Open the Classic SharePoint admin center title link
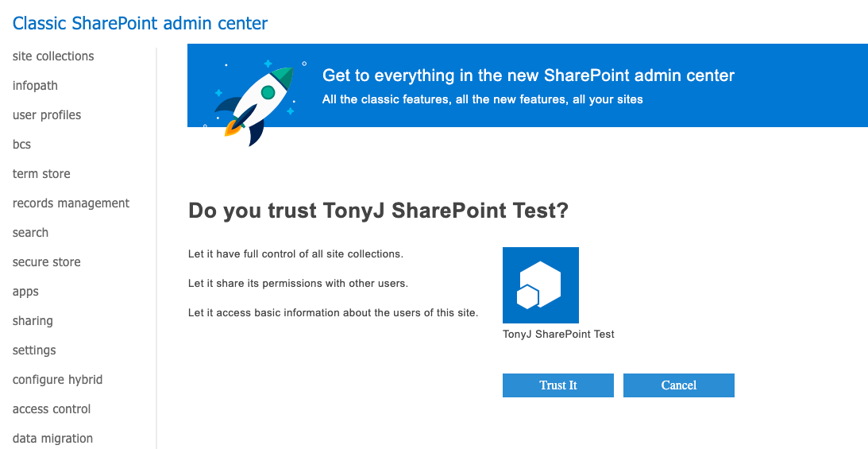The image size is (868, 449). pos(140,23)
